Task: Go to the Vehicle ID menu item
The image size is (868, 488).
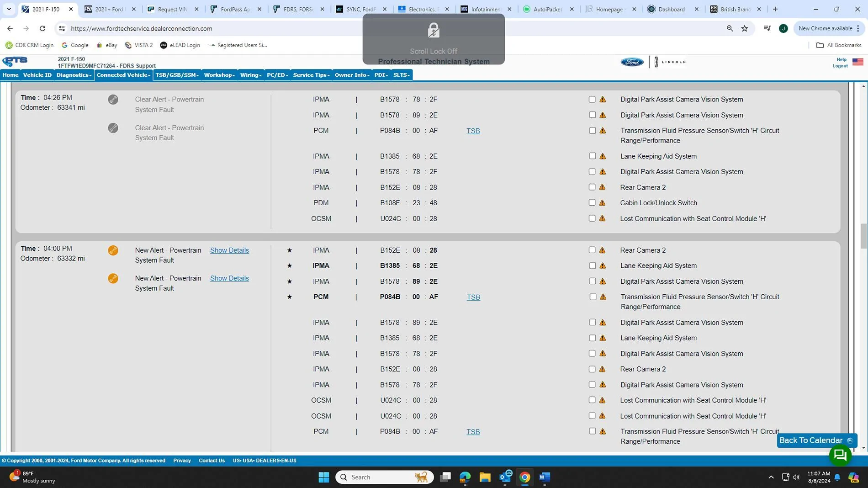Action: (37, 75)
